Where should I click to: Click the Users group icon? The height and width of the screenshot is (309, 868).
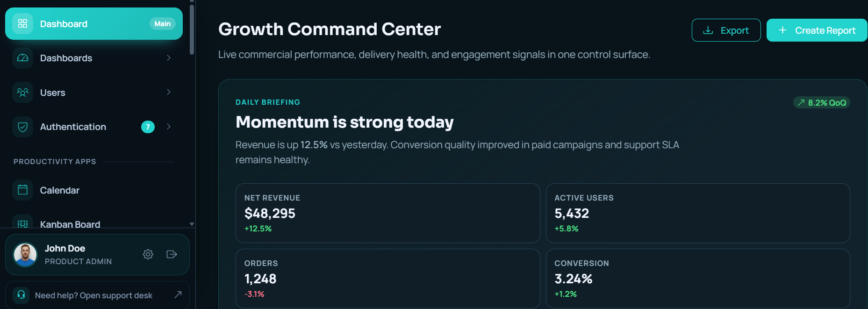[22, 93]
